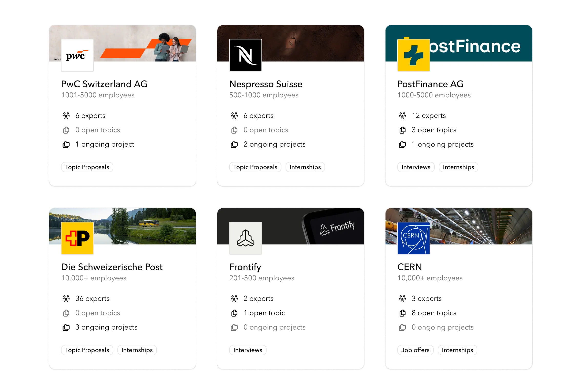Select Interviews tag on PostFinance card
This screenshot has width=588, height=390.
tap(416, 167)
